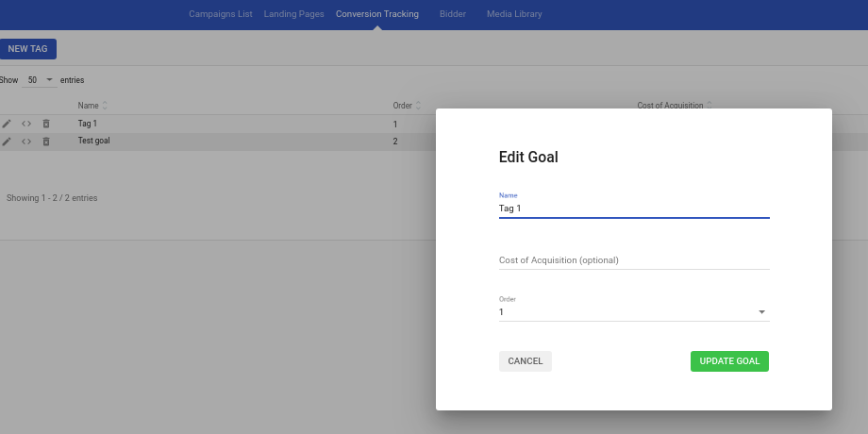Edit Test goal with the pencil icon

point(7,142)
